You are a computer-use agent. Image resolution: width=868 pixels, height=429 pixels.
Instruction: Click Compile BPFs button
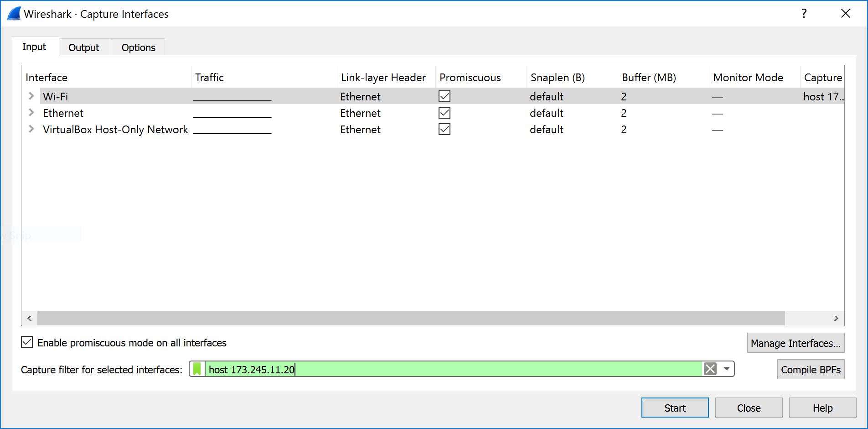coord(811,369)
